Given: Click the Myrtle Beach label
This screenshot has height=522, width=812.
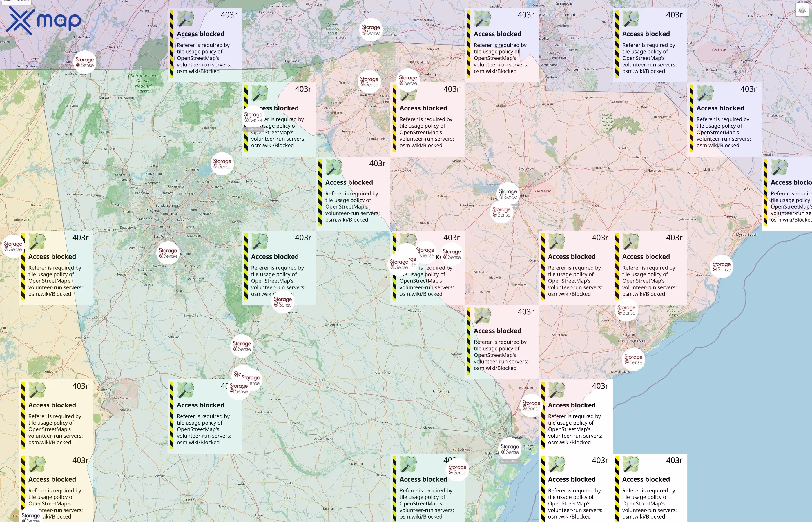Looking at the screenshot, I should pos(746,235).
